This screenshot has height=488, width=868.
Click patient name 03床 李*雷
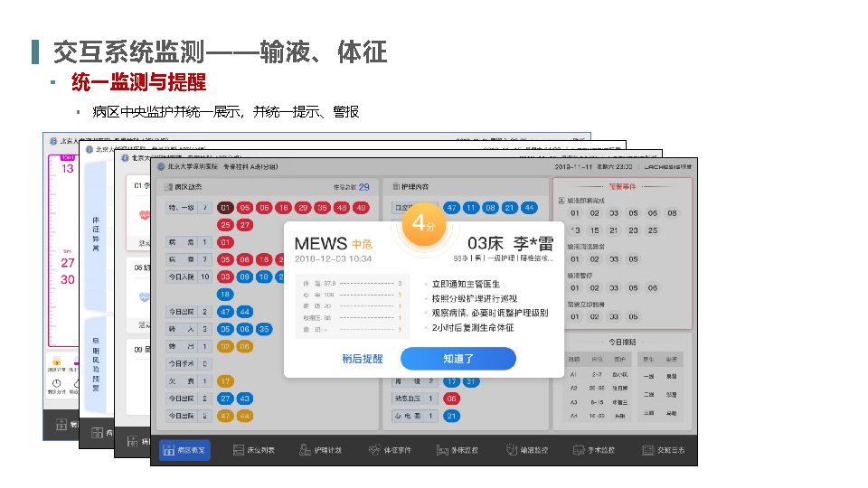pos(510,243)
